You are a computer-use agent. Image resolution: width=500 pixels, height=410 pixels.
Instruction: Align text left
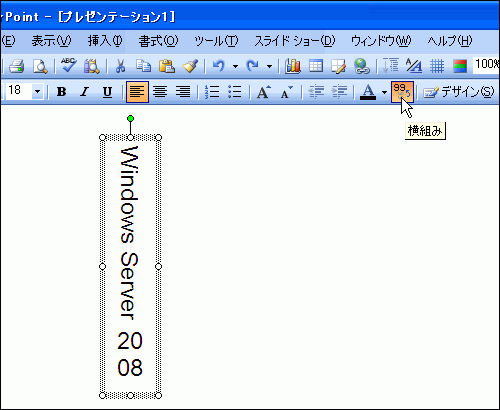(137, 92)
